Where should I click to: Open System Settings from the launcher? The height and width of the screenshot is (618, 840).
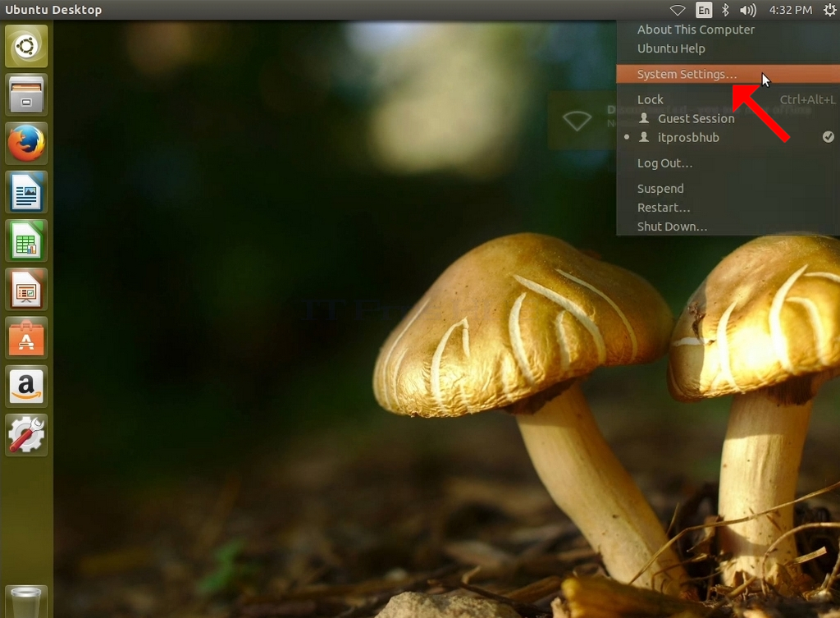point(26,435)
